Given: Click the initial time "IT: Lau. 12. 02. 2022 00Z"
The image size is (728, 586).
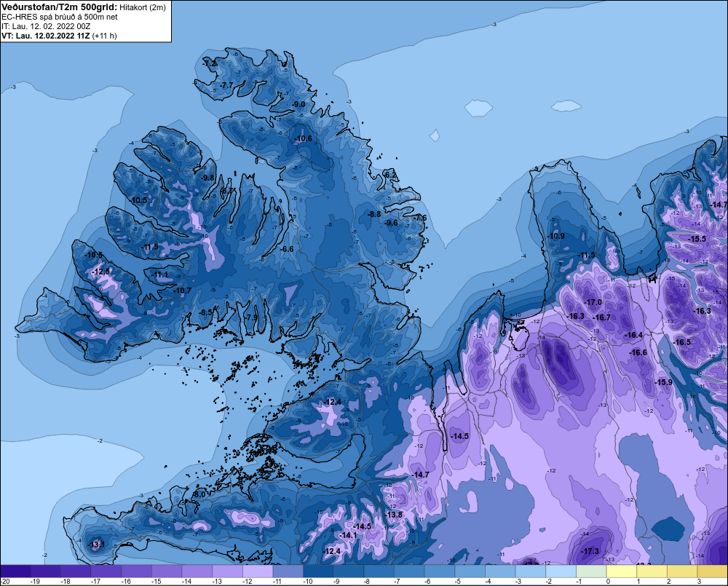Looking at the screenshot, I should pos(45,26).
